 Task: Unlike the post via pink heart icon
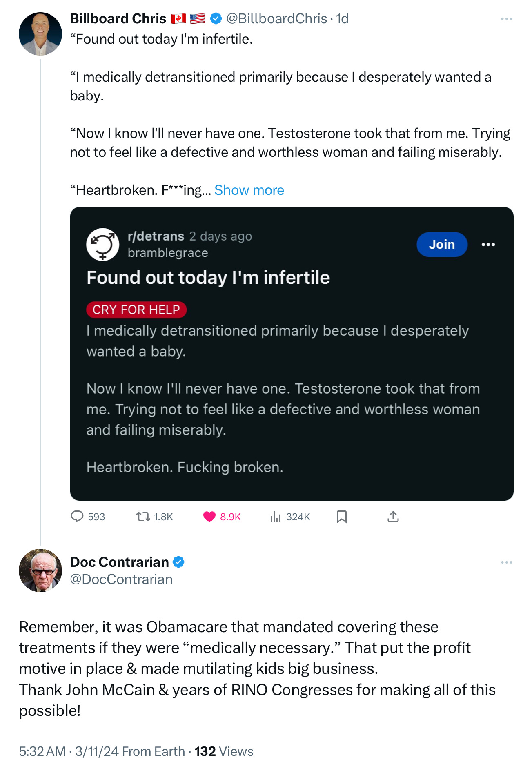pos(209,517)
